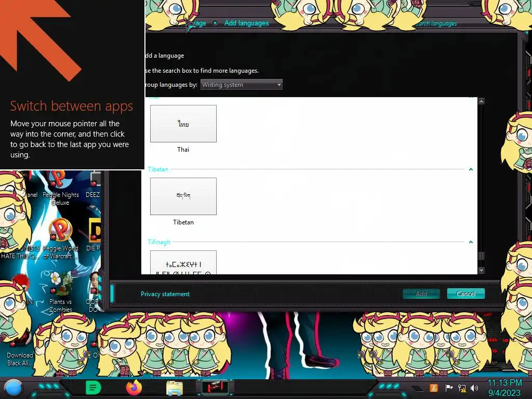Open the Group languages by dropdown
This screenshot has width=532, height=399.
[241, 85]
